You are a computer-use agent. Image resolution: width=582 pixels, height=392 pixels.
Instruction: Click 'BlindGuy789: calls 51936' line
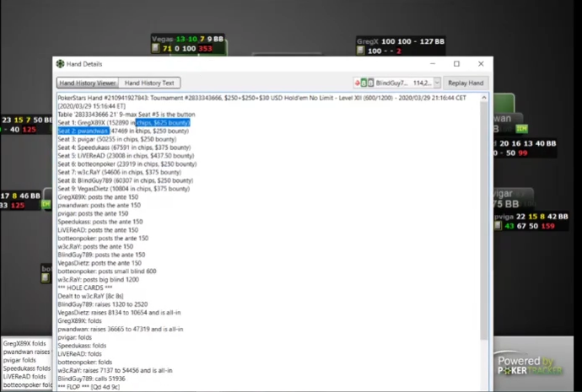(92, 379)
